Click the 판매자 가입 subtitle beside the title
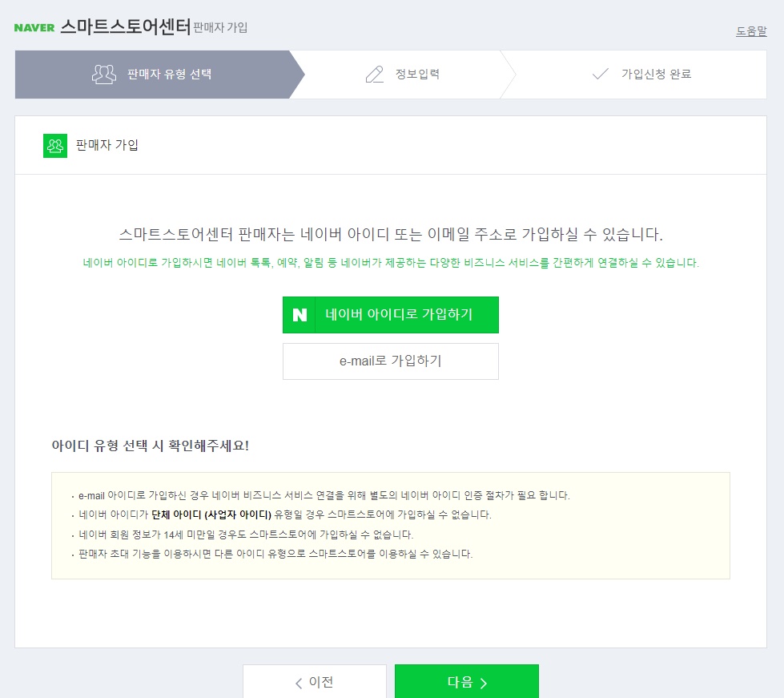This screenshot has width=784, height=698. pyautogui.click(x=220, y=27)
